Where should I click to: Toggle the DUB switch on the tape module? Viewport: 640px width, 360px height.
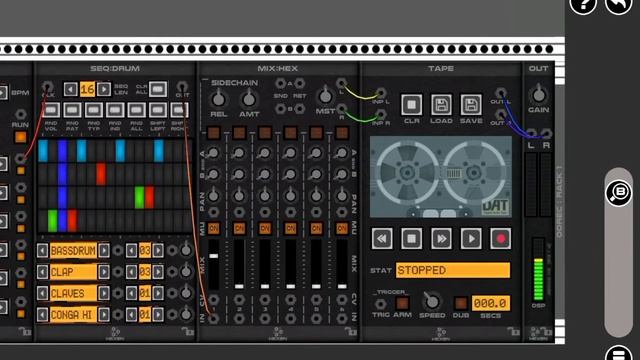tap(460, 303)
